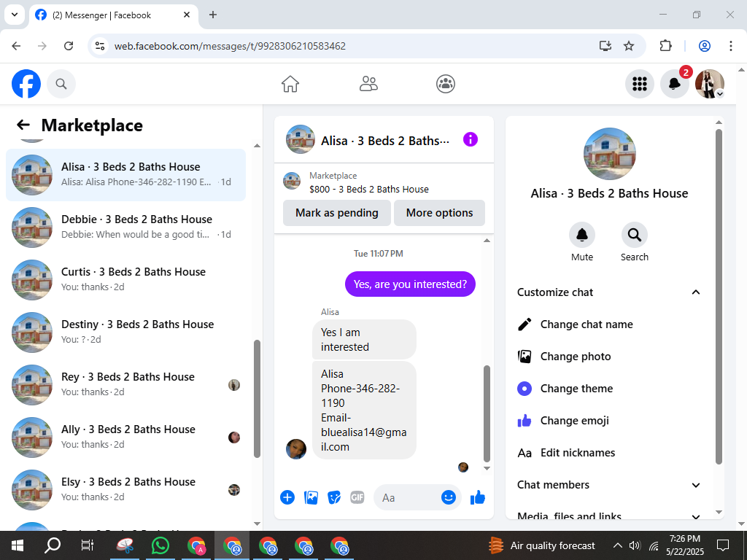Image resolution: width=747 pixels, height=560 pixels.
Task: Click More options button
Action: (x=439, y=213)
